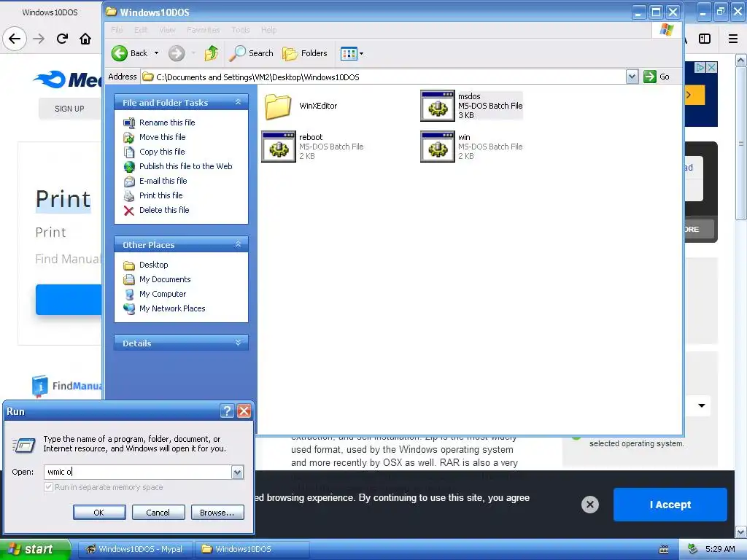
Task: Click Cancel in the Run dialog
Action: pos(158,513)
